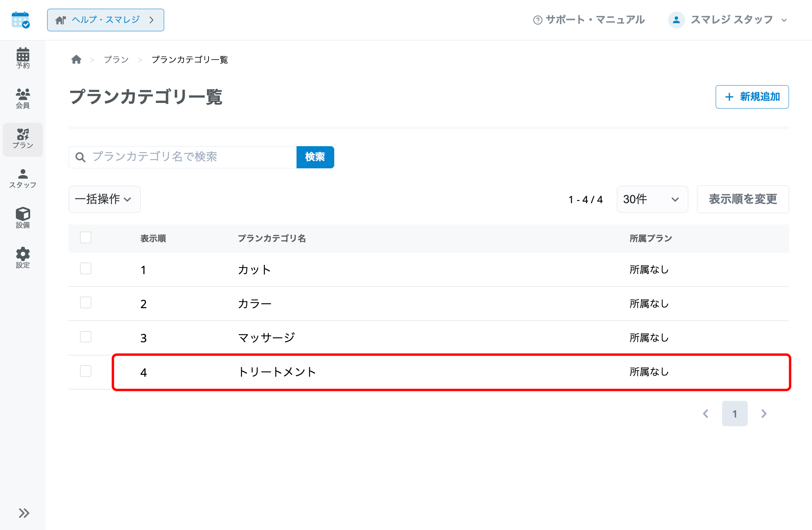
Task: Open サポート・マニュアル link
Action: 589,20
